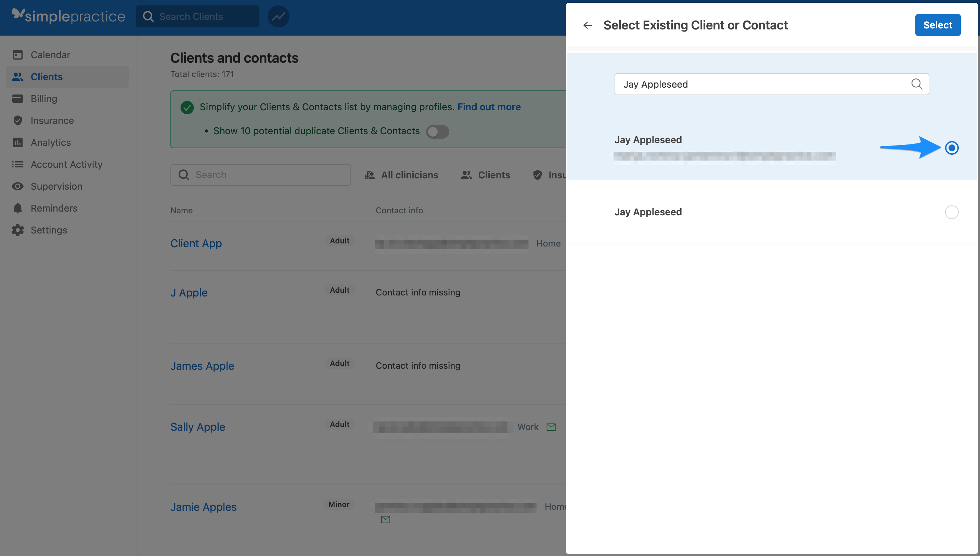Click the back arrow in the panel

[587, 25]
